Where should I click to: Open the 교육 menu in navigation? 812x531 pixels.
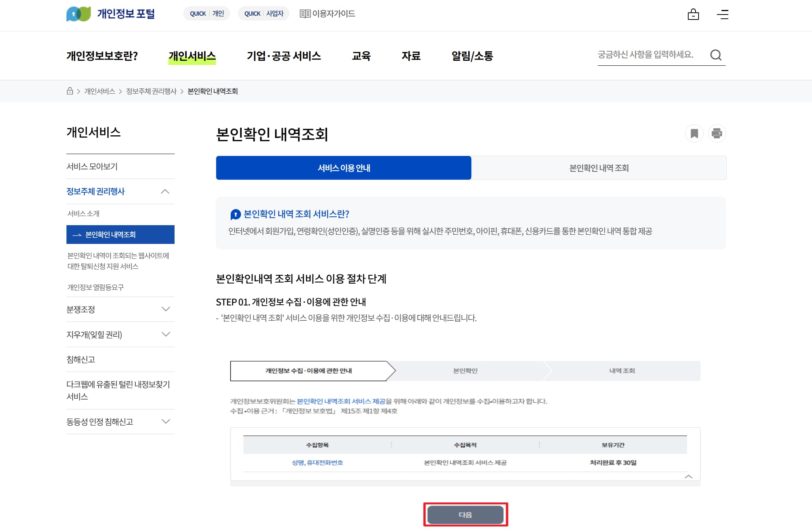(361, 56)
